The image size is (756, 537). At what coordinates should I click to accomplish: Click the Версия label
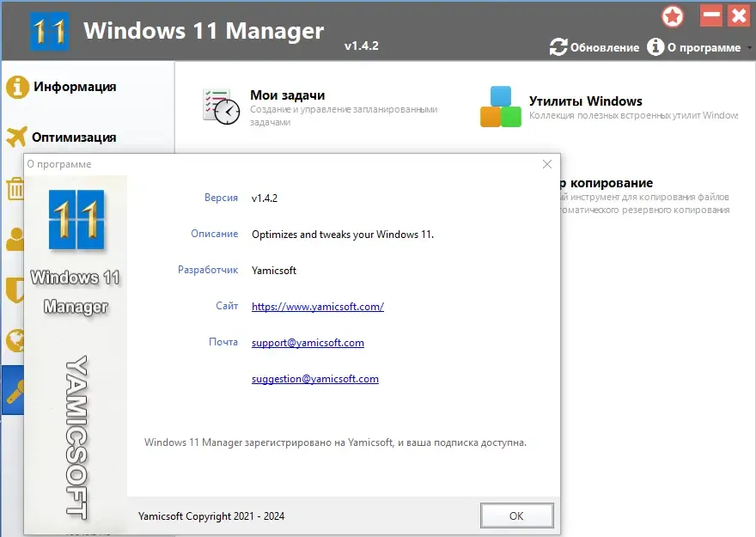coord(221,198)
